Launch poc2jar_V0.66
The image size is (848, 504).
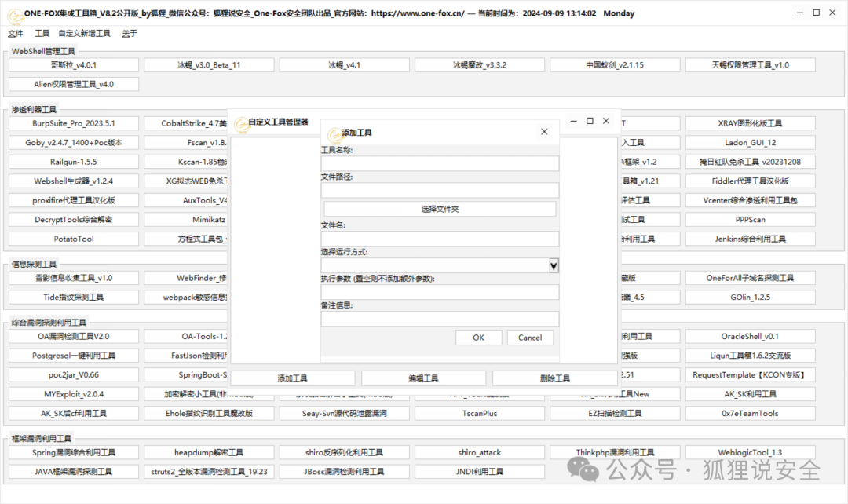(74, 374)
